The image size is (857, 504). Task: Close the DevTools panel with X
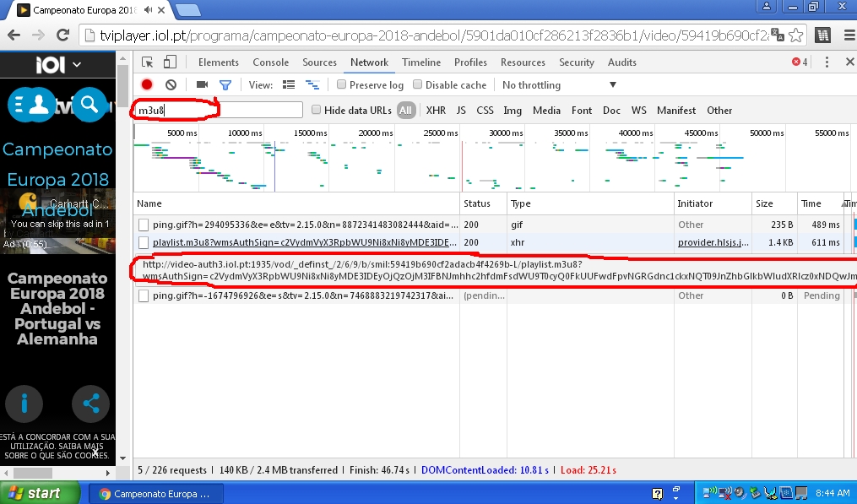click(850, 62)
